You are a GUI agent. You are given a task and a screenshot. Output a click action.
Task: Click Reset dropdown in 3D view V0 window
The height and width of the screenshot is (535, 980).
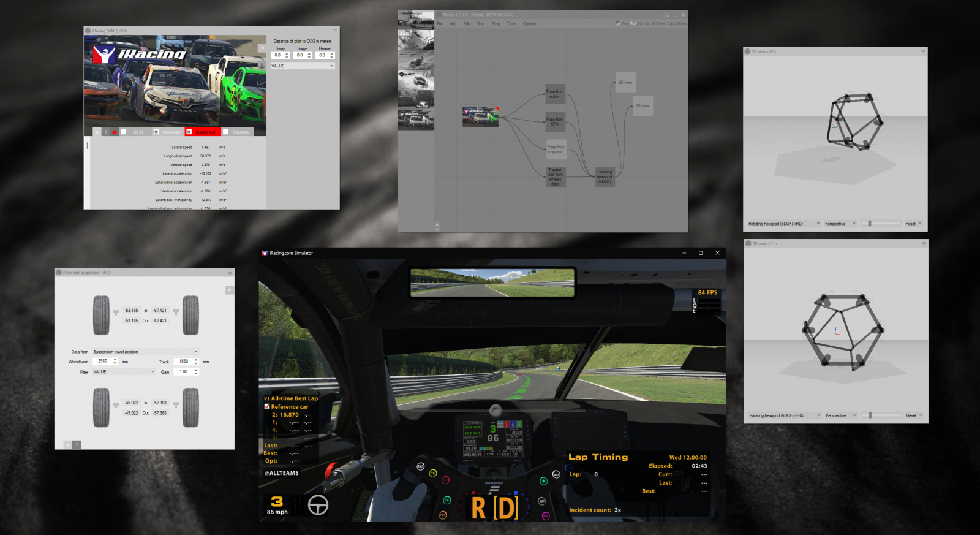tap(913, 224)
